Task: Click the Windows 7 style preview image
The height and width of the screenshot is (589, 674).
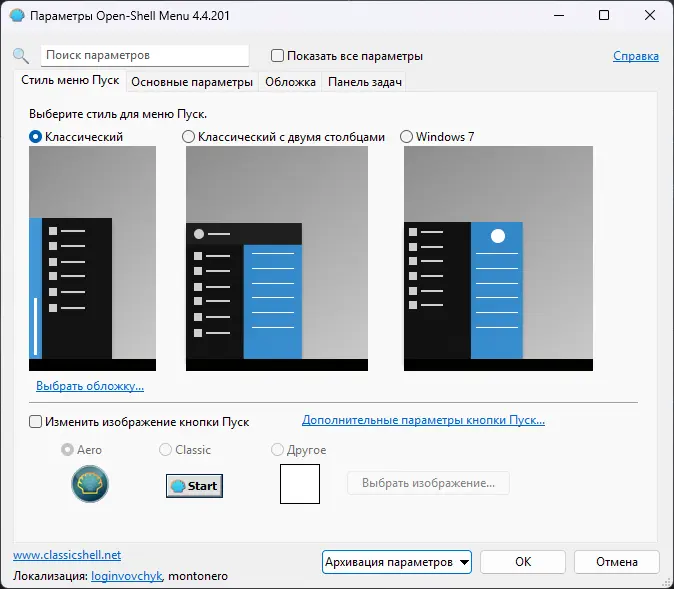Action: (498, 258)
